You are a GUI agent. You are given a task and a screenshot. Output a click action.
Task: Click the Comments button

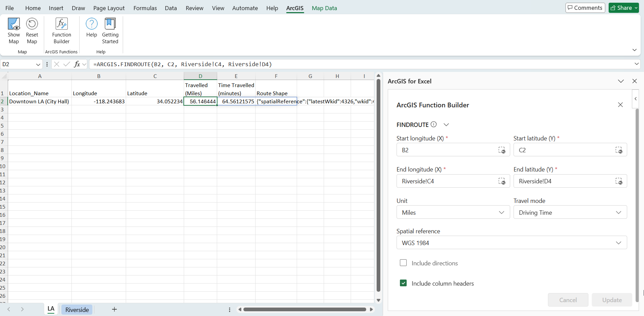585,8
